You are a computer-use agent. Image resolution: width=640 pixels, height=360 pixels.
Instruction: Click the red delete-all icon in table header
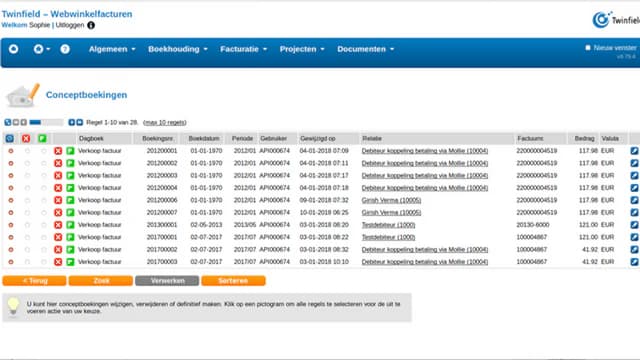pyautogui.click(x=26, y=139)
